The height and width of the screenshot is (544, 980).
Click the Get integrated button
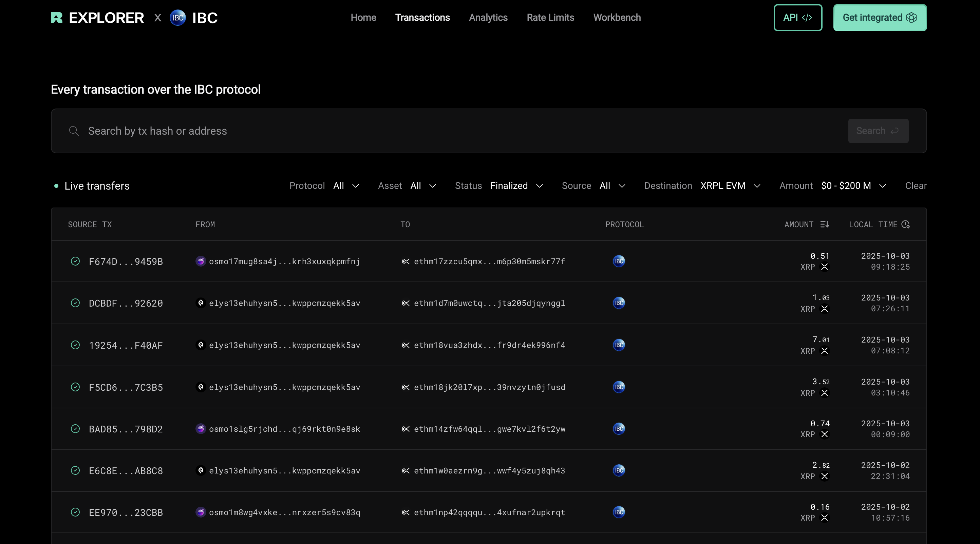click(x=880, y=18)
